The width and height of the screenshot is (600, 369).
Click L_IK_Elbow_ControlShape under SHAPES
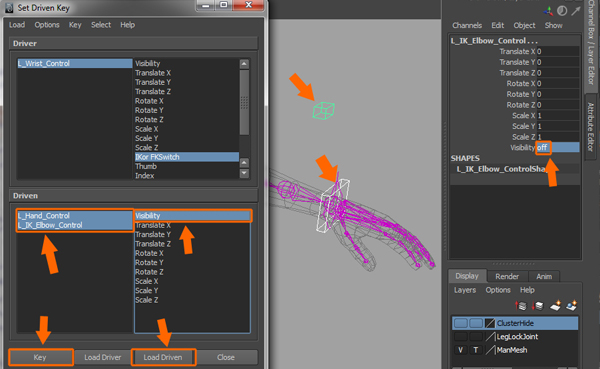(501, 169)
